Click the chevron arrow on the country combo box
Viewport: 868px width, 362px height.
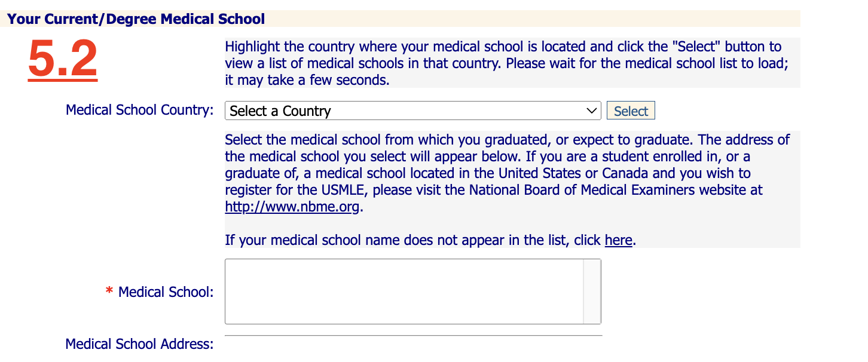click(x=592, y=111)
